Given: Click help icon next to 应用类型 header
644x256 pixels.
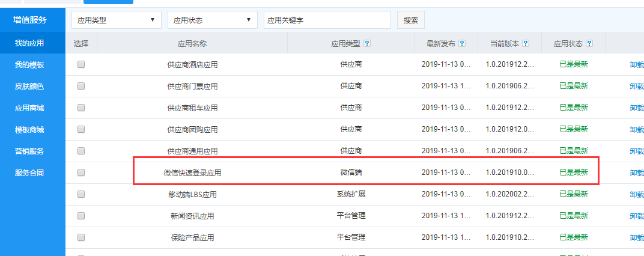Looking at the screenshot, I should [x=366, y=44].
